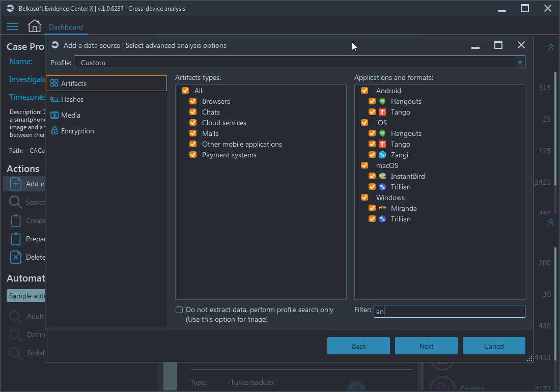
Task: Click the Dating search magnifier icon
Action: click(16, 335)
